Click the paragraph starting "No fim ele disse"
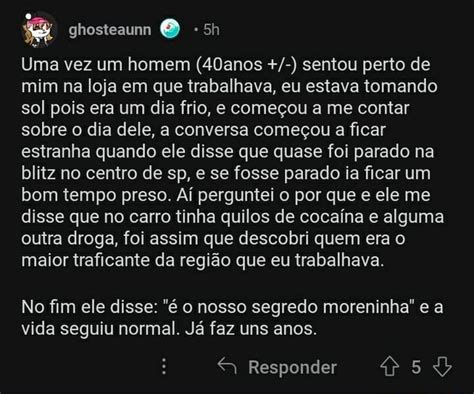Viewport: 474px width, 394px height. point(232,318)
